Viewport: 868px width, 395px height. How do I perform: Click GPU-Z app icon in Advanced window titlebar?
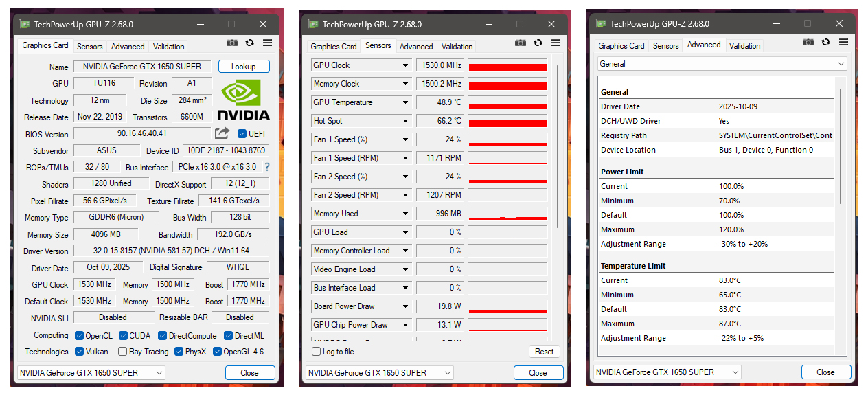click(601, 24)
